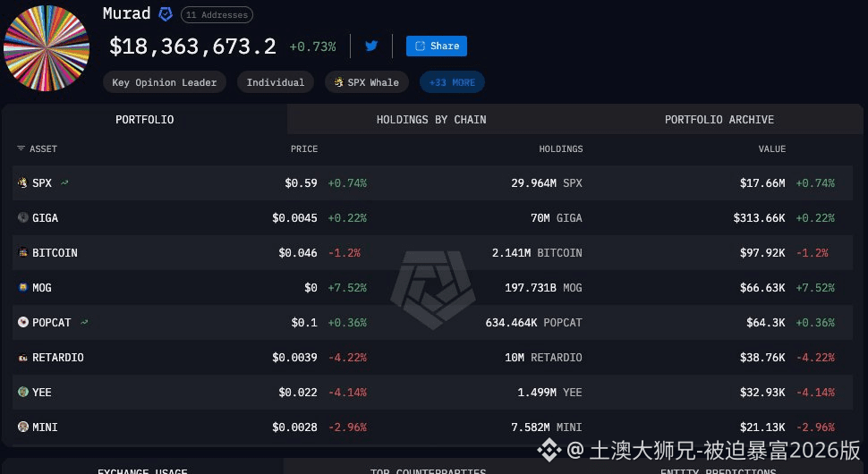Click 2.141M BITCOIN holdings cell

point(537,253)
